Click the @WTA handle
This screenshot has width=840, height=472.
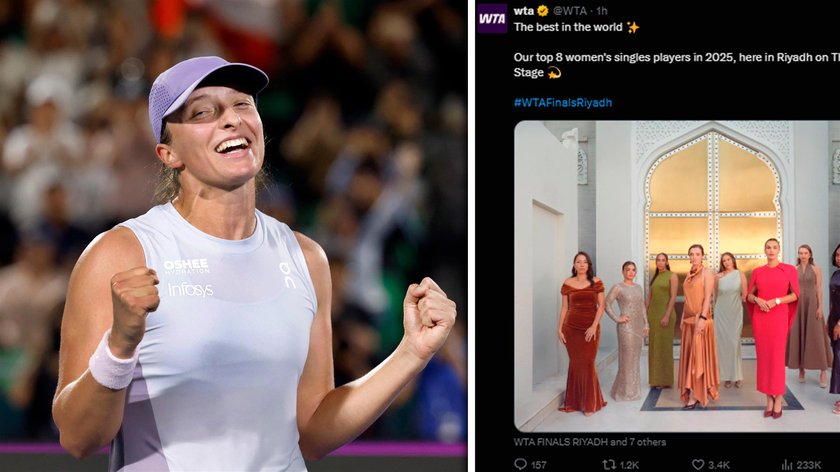point(569,11)
